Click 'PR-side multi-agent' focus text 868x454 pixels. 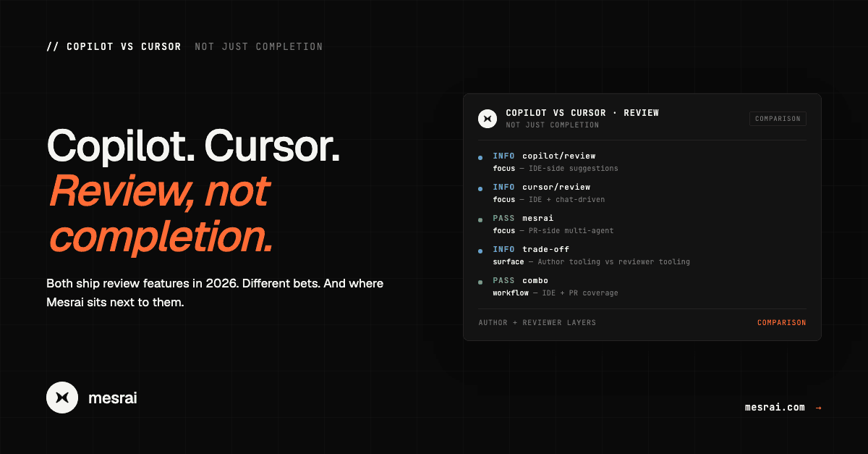pyautogui.click(x=571, y=231)
